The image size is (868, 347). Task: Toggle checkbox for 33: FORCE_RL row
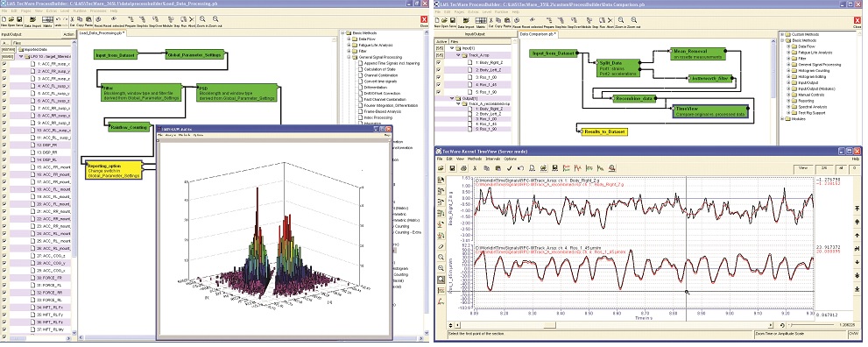click(x=4, y=300)
